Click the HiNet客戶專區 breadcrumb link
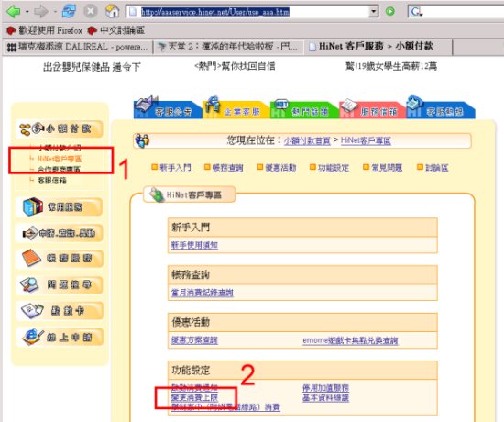This screenshot has height=422, width=504. click(366, 141)
